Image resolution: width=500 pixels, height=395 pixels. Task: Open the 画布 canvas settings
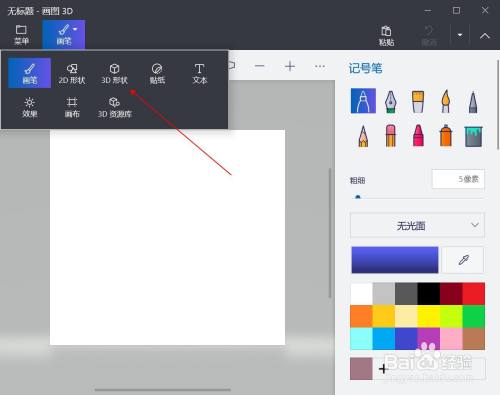[72, 107]
